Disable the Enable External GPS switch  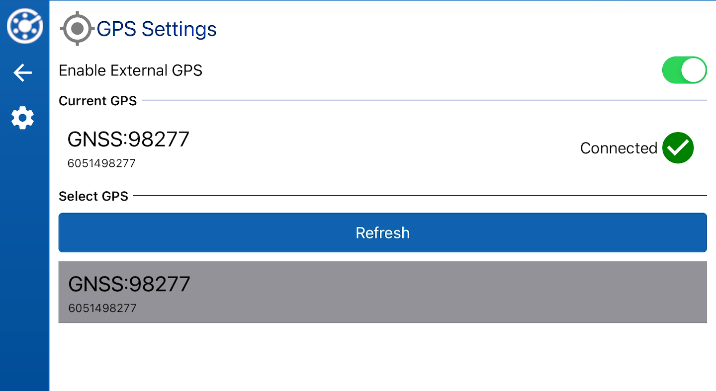pyautogui.click(x=684, y=70)
